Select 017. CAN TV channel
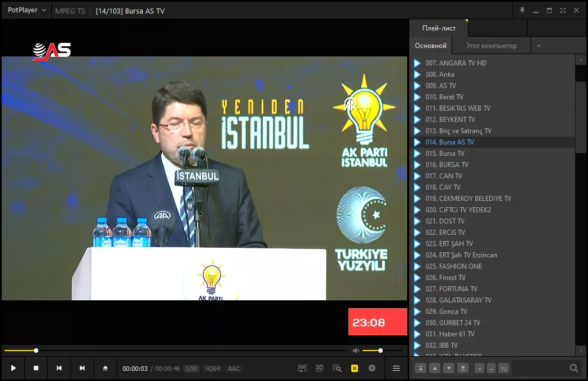This screenshot has width=588, height=381. click(493, 176)
